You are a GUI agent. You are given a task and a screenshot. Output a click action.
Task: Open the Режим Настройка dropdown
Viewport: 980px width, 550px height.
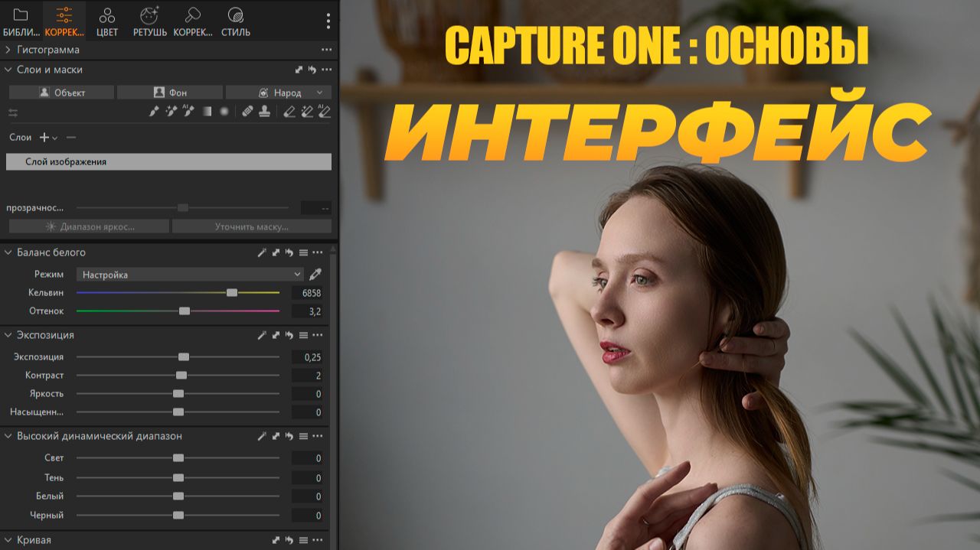[x=190, y=275]
